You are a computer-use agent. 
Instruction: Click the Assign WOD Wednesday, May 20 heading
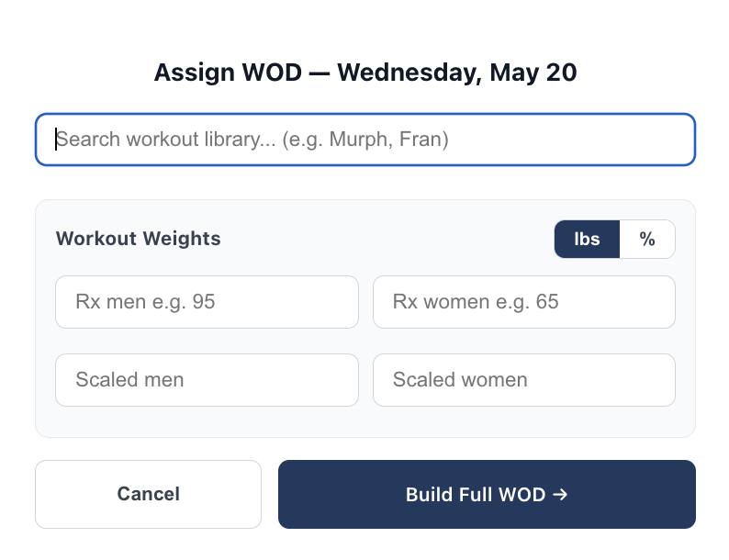click(x=365, y=73)
